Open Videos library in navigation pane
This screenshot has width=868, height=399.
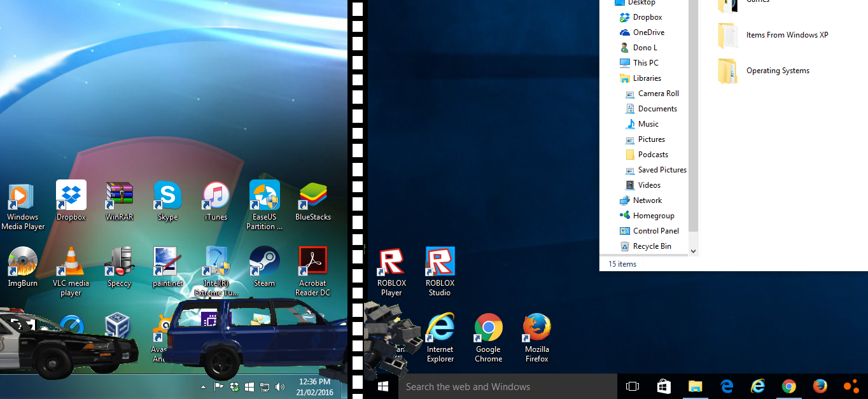point(643,185)
